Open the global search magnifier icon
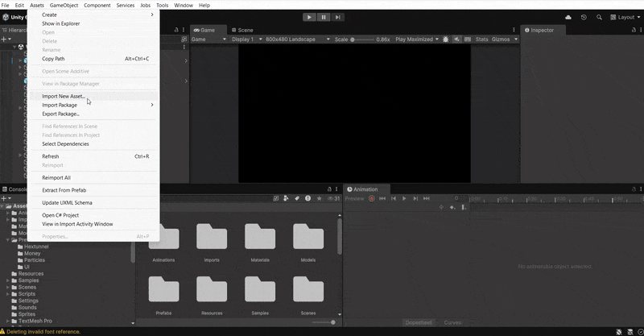This screenshot has height=336, width=644. (599, 17)
